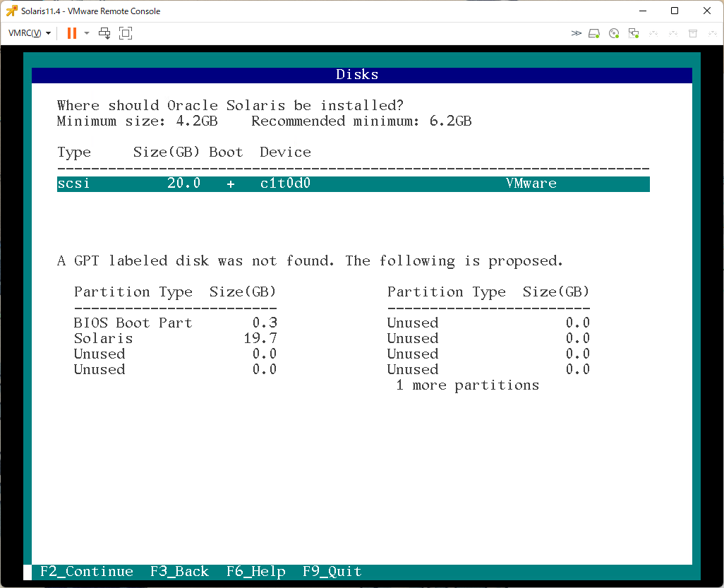This screenshot has height=588, width=724.
Task: Click the '1 more partitions' text
Action: pos(467,385)
